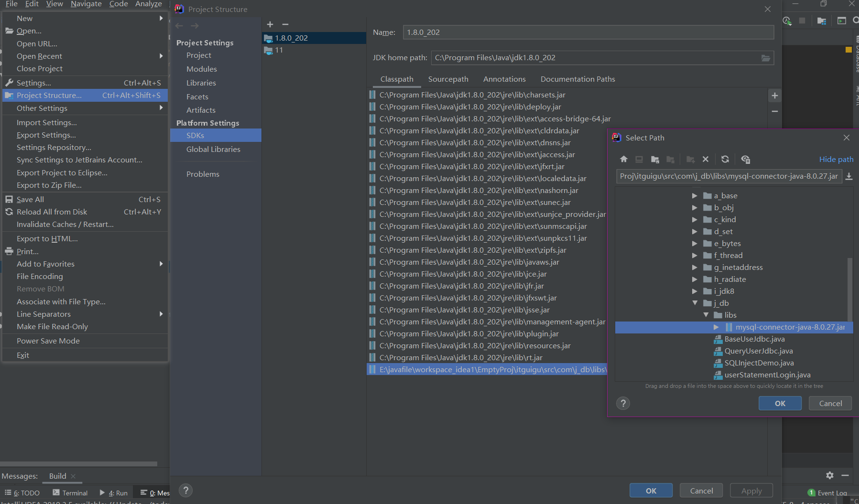Click the help icon in Project Structure dialog
The image size is (859, 504).
coord(186,490)
